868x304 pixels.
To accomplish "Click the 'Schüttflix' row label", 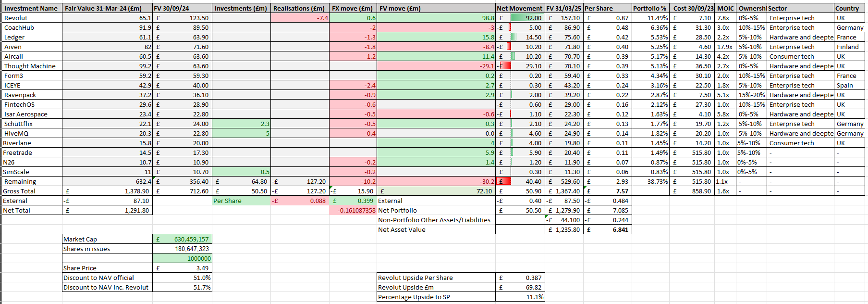I will pyautogui.click(x=32, y=124).
